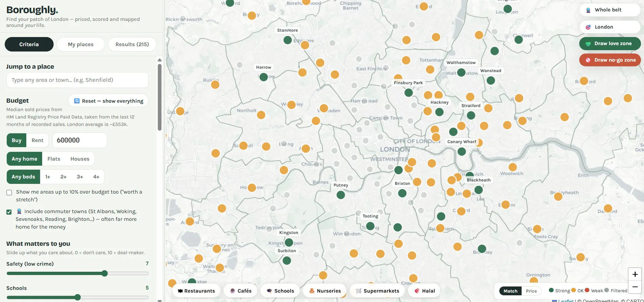Open the Results (215) tab

pos(132,44)
